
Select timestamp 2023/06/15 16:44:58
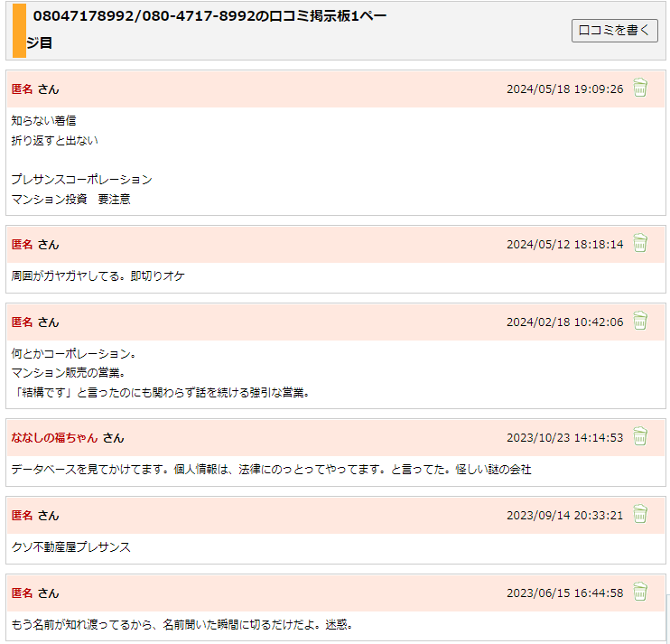tap(565, 593)
